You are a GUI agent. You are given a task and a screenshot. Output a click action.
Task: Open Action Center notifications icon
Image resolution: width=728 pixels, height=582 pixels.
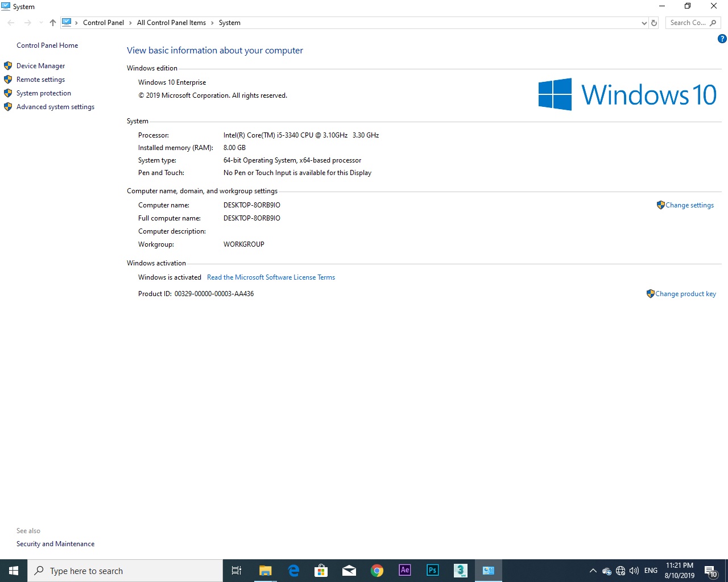tap(711, 571)
